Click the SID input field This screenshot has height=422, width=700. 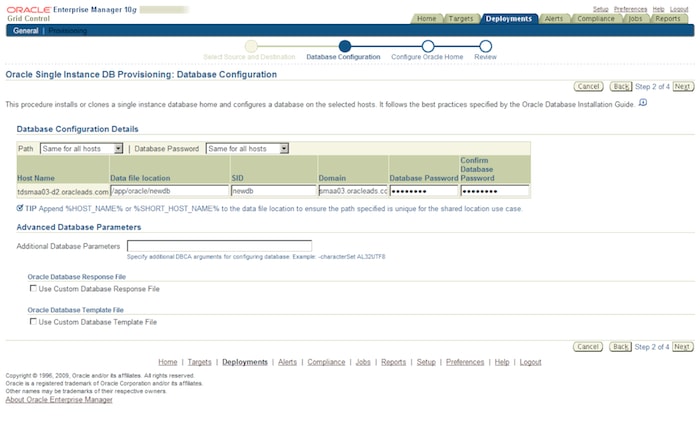(274, 191)
